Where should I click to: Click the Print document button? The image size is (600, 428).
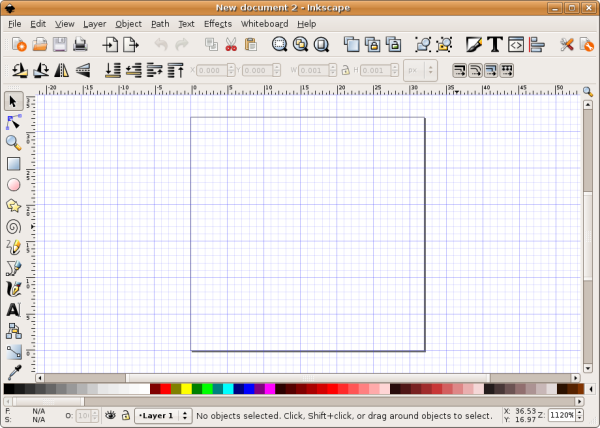[x=80, y=44]
